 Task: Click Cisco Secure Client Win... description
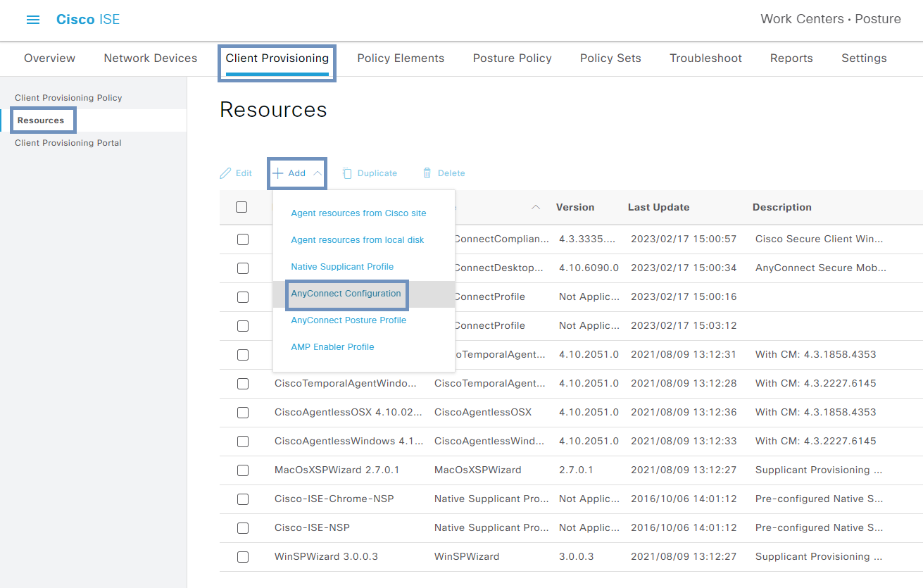pyautogui.click(x=819, y=239)
